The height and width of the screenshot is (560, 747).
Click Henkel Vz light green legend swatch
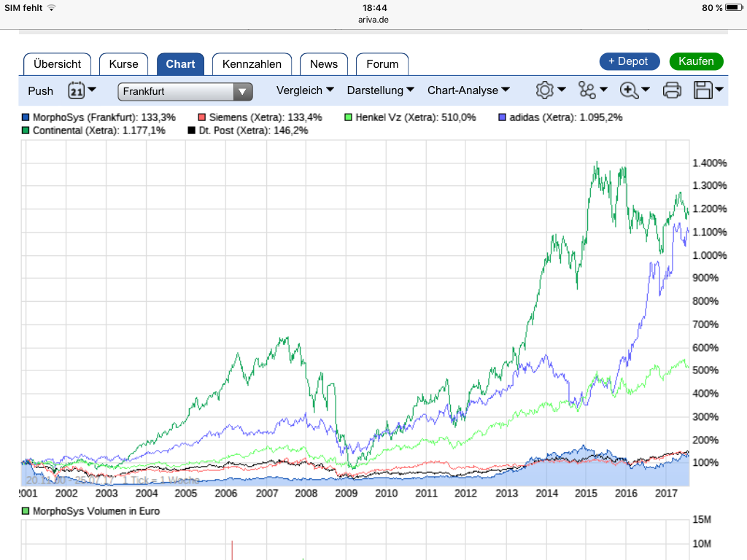(348, 117)
